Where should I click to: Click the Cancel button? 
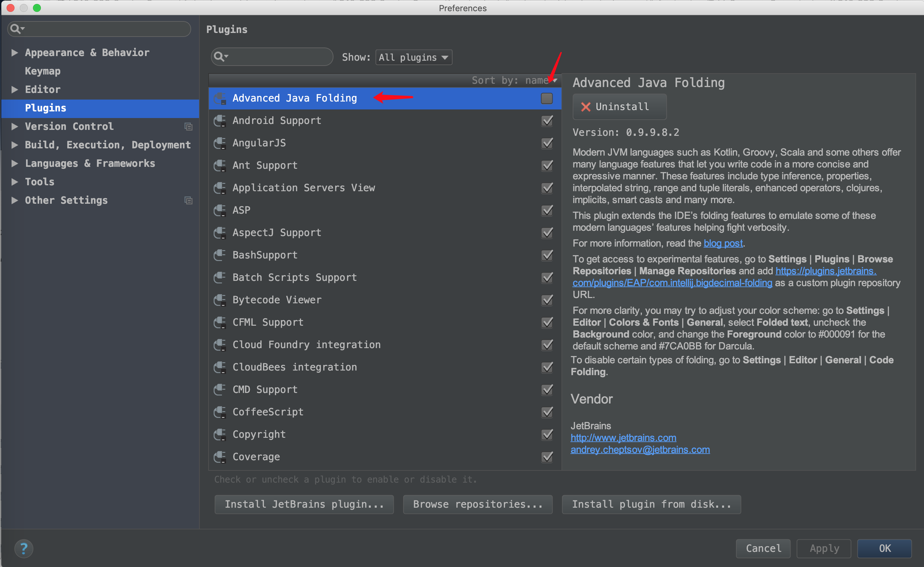pos(763,549)
